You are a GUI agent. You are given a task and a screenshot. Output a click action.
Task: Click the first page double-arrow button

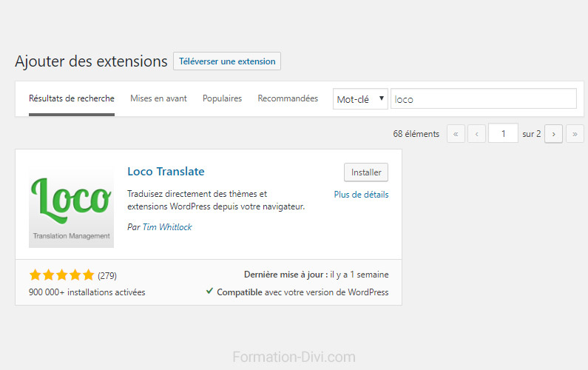(x=456, y=134)
